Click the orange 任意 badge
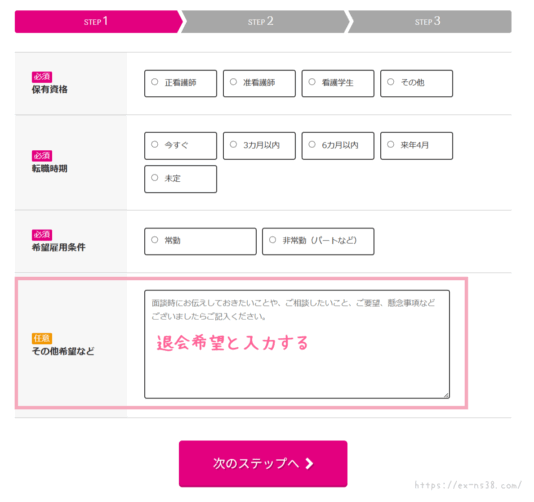This screenshot has height=502, width=534. [42, 338]
